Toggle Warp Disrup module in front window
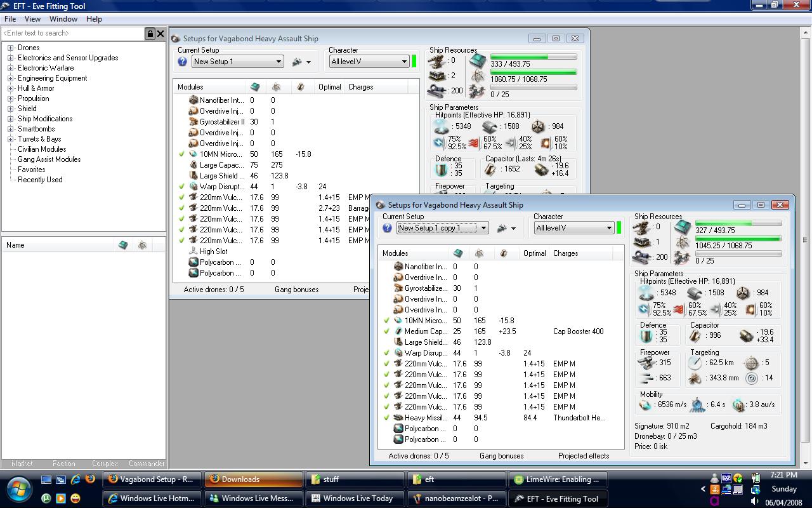 (x=386, y=353)
